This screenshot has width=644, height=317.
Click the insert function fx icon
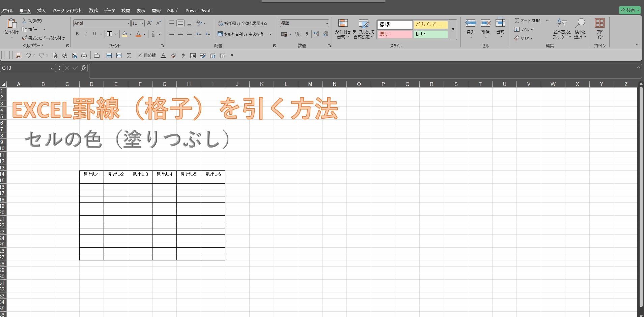tap(83, 68)
